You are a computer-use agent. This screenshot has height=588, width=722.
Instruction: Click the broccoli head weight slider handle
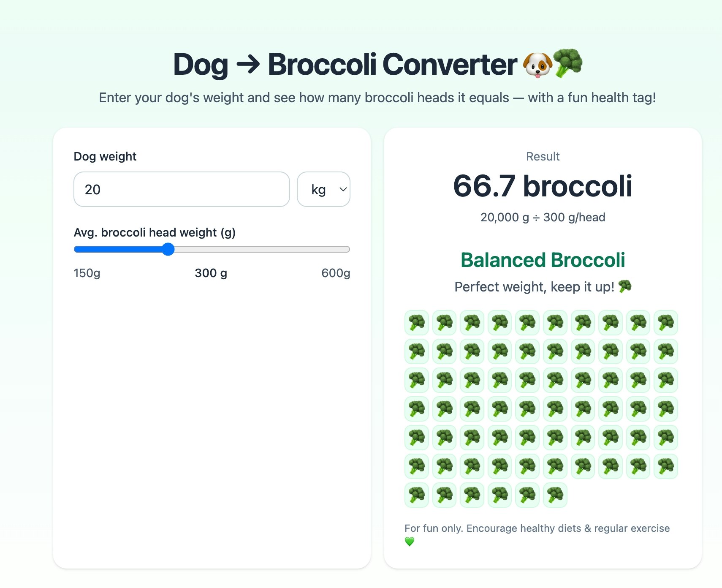point(168,250)
